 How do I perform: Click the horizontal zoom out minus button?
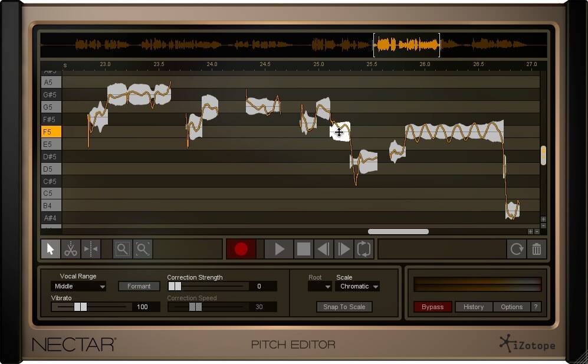[537, 231]
